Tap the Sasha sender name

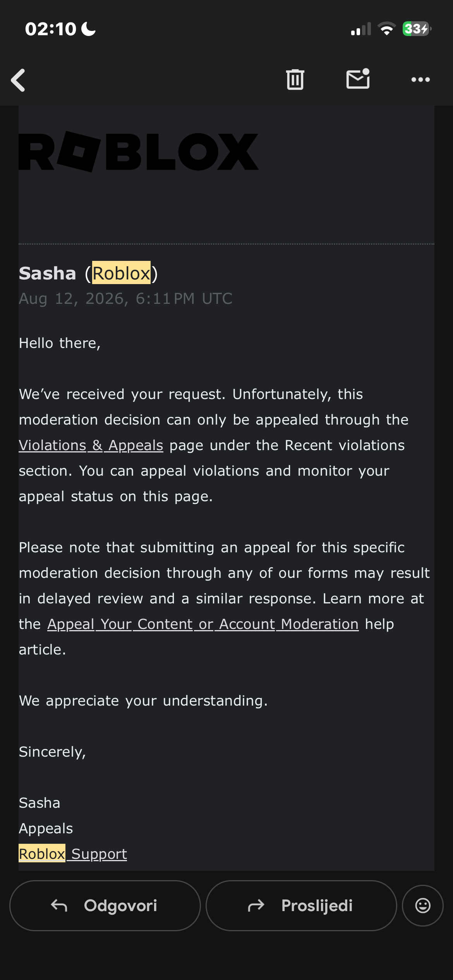48,273
